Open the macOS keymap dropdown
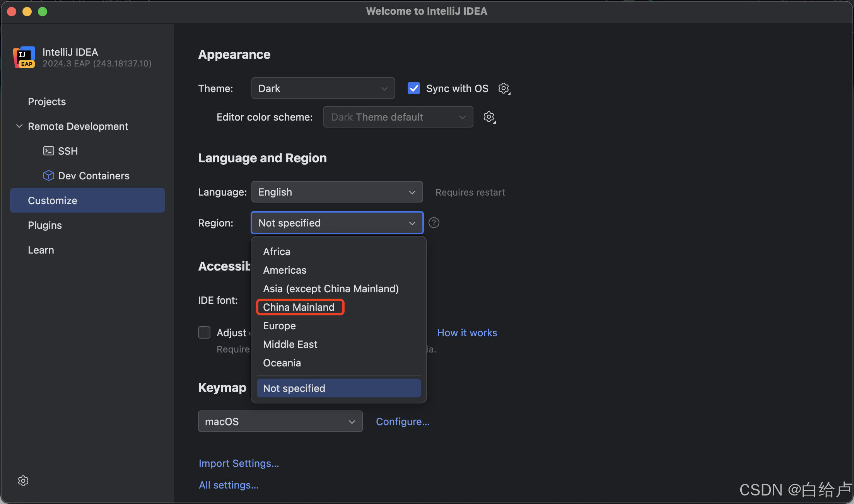Image resolution: width=854 pixels, height=504 pixels. pyautogui.click(x=280, y=422)
